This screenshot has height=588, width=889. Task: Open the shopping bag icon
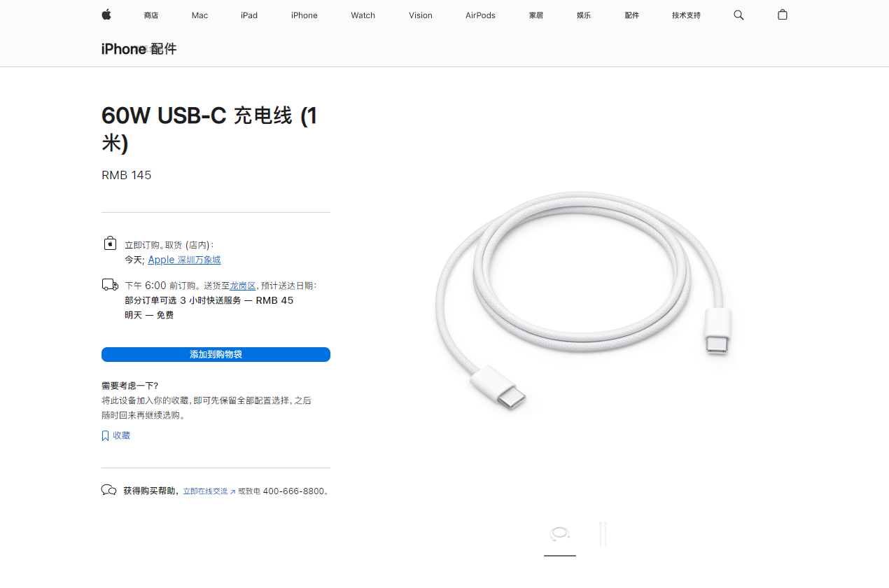pos(783,15)
